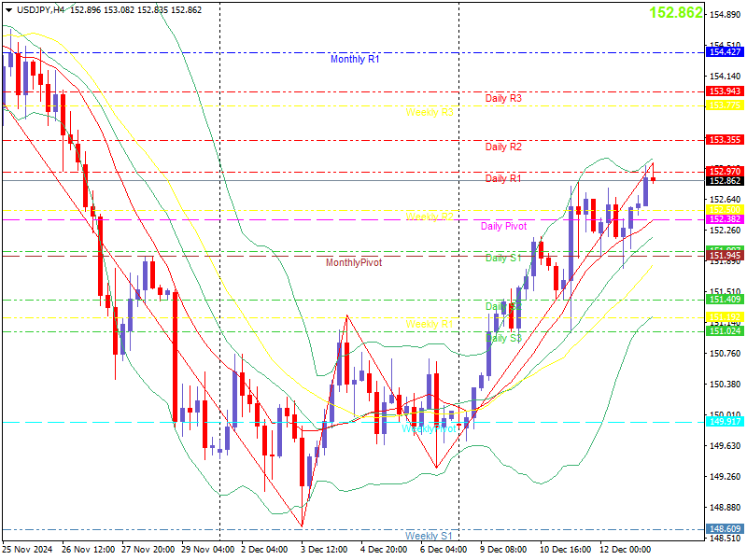Click the red 153.355 price tag

726,139
